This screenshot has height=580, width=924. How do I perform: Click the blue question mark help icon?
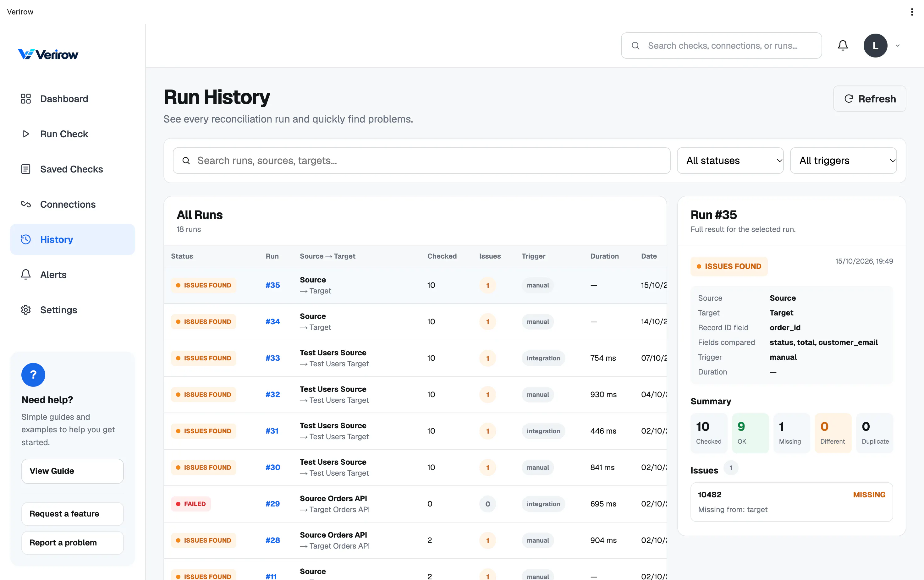[33, 375]
